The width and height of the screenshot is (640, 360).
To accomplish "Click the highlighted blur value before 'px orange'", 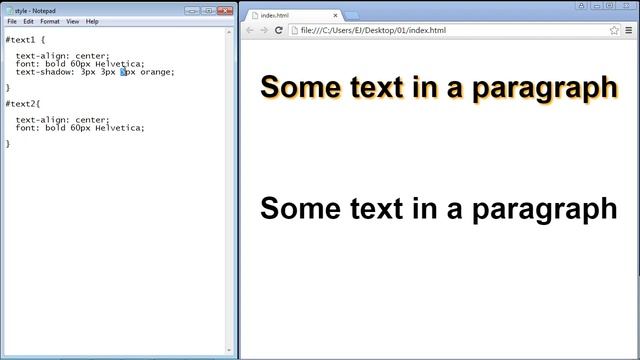I will click(123, 72).
